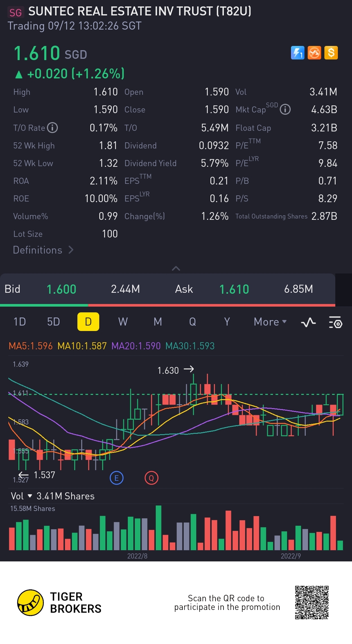Viewport: 352px width, 644px height.
Task: Tap the Ask price 1.610
Action: coord(234,289)
